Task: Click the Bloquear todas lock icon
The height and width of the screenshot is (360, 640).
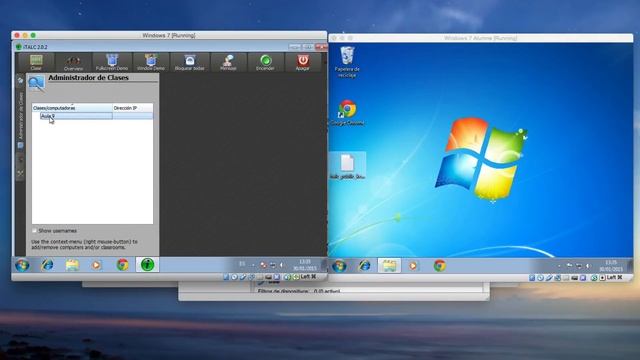Action: [x=189, y=60]
